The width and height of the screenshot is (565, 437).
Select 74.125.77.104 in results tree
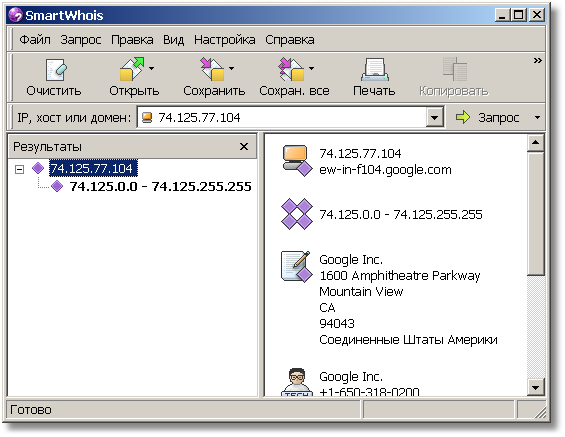[x=93, y=169]
